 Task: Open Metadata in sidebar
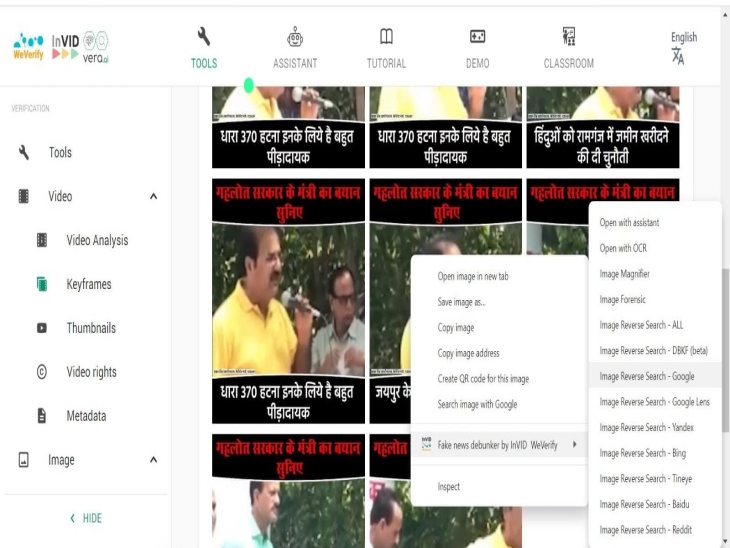(86, 415)
